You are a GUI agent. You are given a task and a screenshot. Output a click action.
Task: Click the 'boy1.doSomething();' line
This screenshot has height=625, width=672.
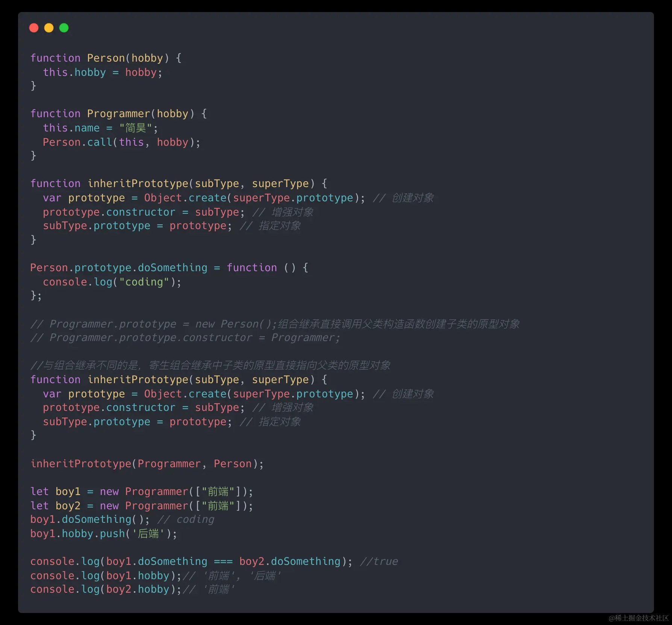(90, 519)
